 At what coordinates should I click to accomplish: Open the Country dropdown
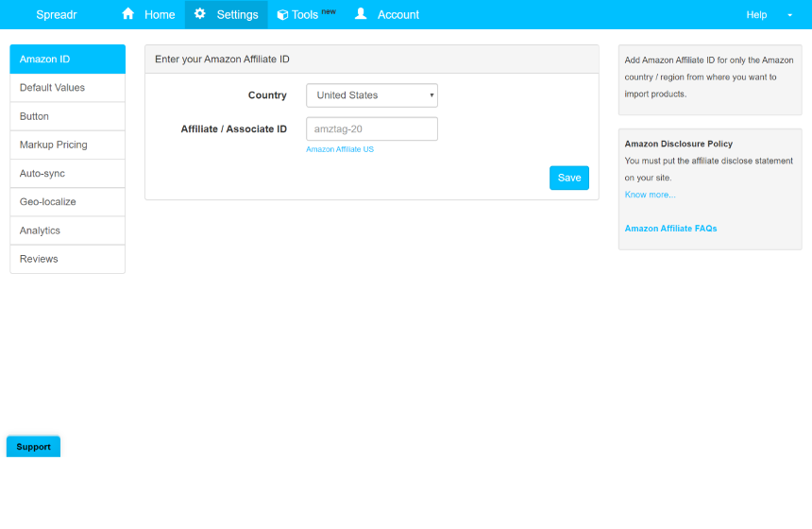coord(372,95)
